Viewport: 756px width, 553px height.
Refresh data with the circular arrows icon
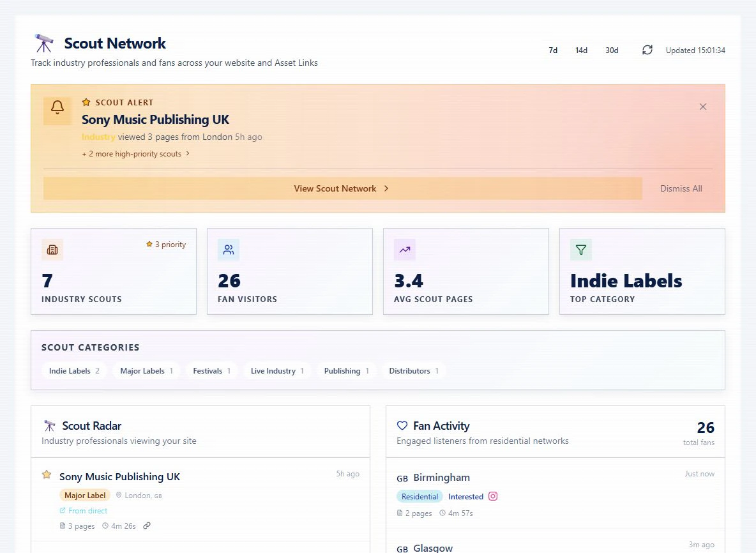click(x=647, y=50)
